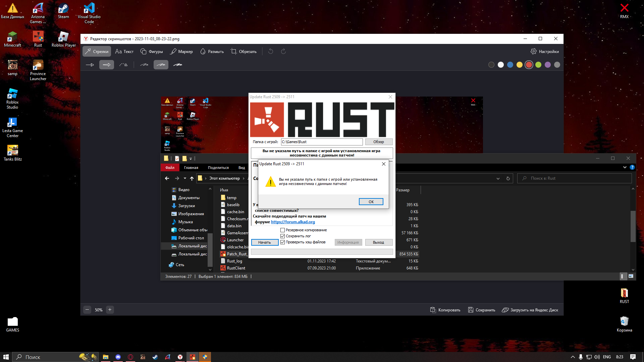This screenshot has width=644, height=362.
Task: Expand the Explorer ribbon chevron
Action: [625, 167]
